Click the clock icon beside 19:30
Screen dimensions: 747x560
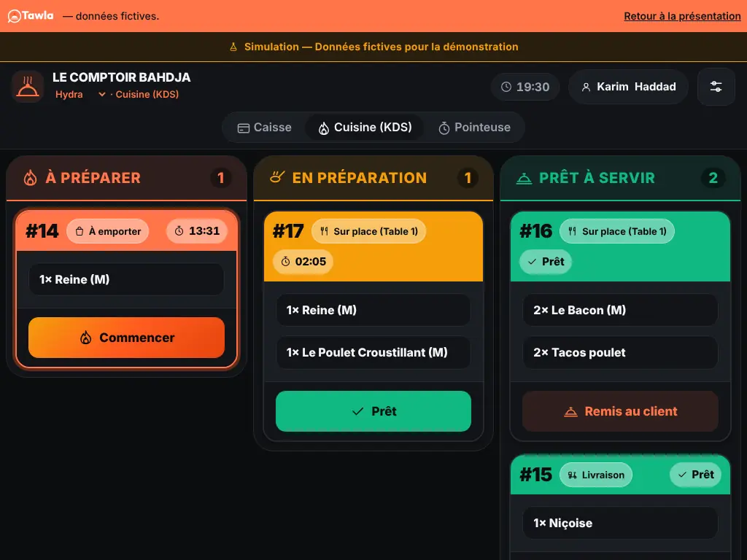coord(506,87)
